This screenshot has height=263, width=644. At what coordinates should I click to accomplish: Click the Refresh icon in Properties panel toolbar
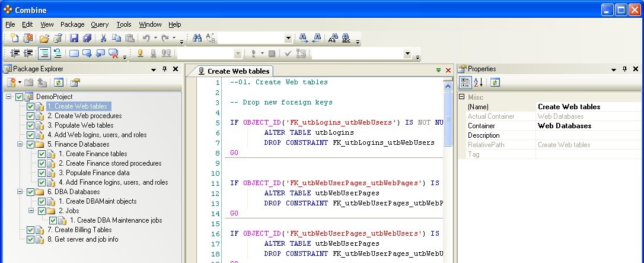495,83
